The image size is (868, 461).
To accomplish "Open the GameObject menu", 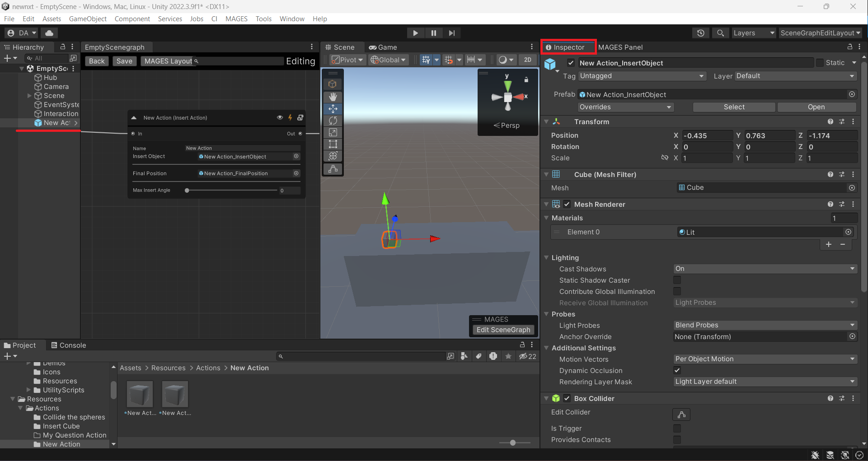I will [88, 19].
